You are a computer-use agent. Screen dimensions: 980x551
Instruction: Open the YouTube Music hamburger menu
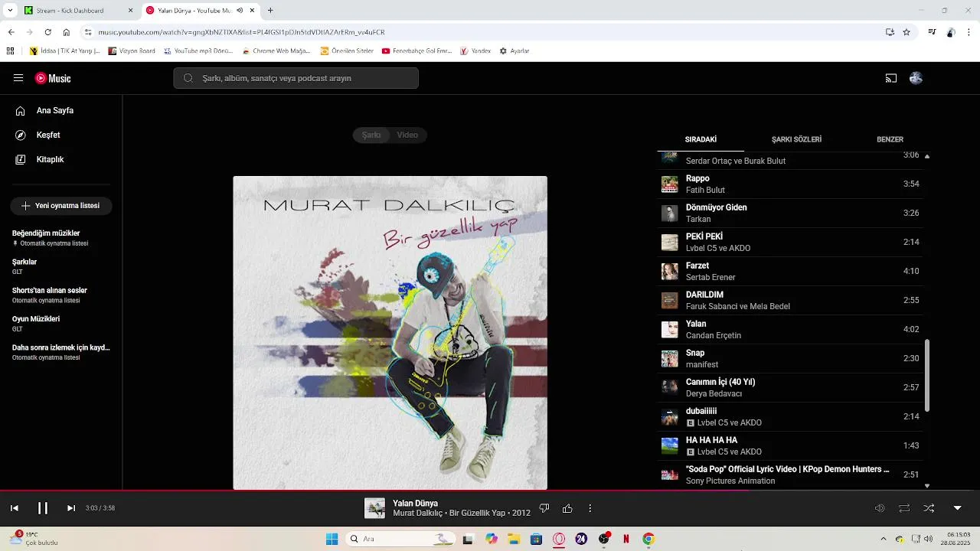tap(18, 78)
